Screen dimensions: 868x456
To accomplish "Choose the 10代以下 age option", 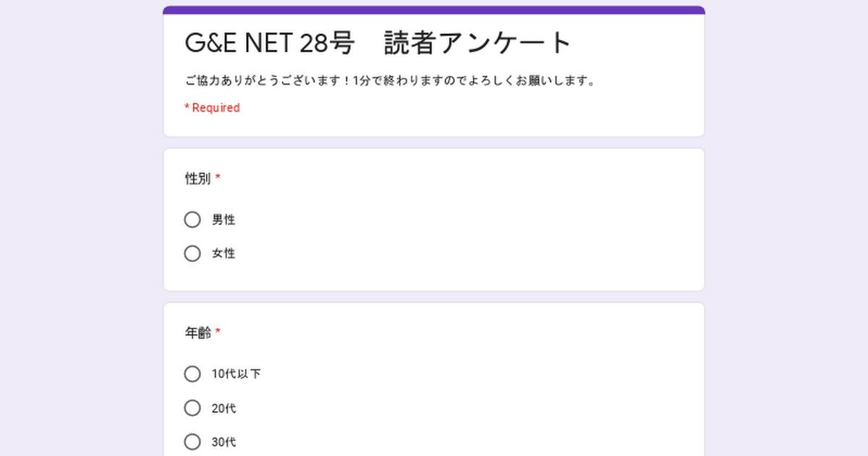I will pyautogui.click(x=192, y=373).
